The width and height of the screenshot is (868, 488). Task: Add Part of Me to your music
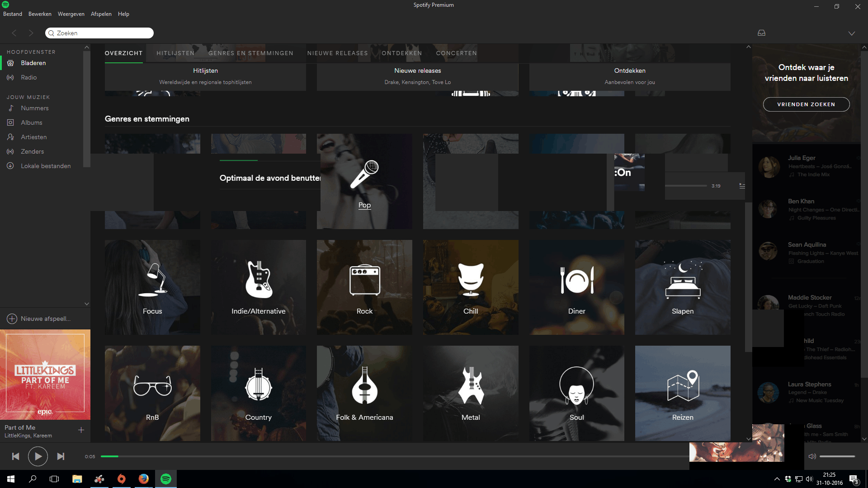click(x=81, y=430)
